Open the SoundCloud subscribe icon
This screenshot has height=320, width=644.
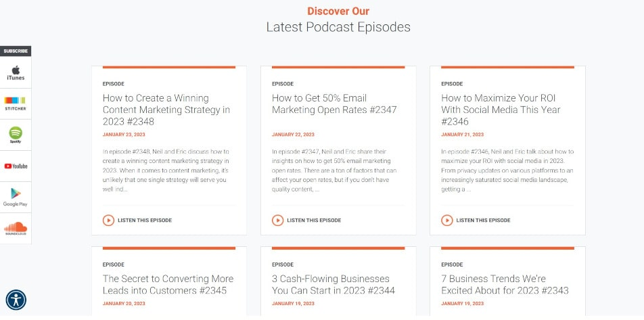[x=16, y=229]
